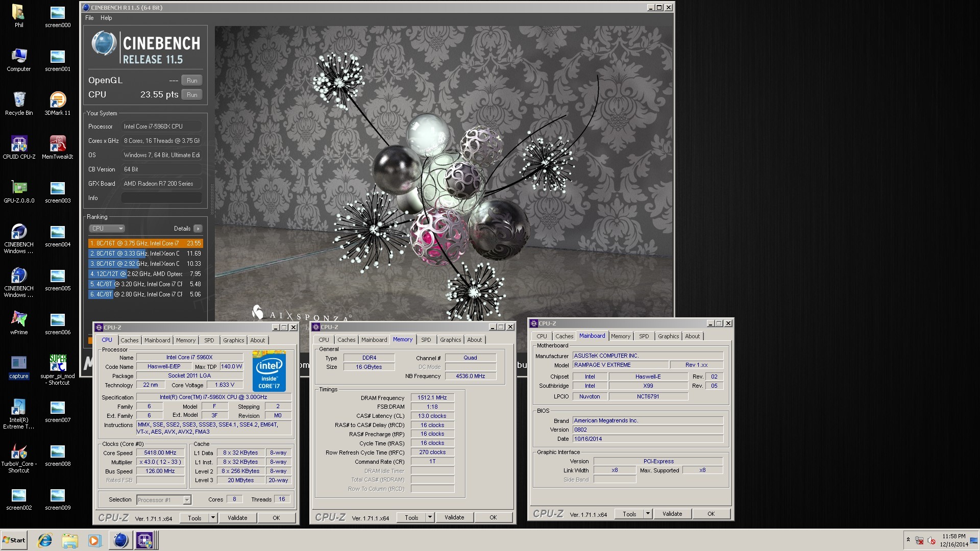The width and height of the screenshot is (980, 551).
Task: Open About tab in left CPU-Z window
Action: point(258,340)
